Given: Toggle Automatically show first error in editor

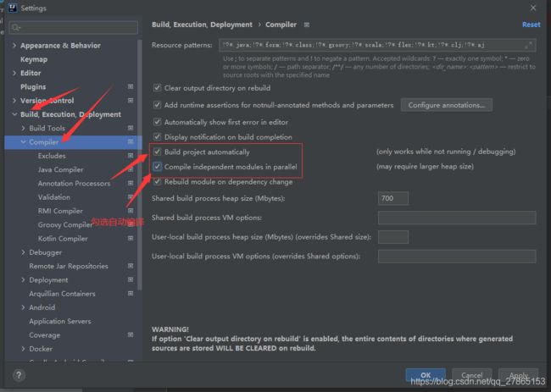Looking at the screenshot, I should tap(157, 122).
